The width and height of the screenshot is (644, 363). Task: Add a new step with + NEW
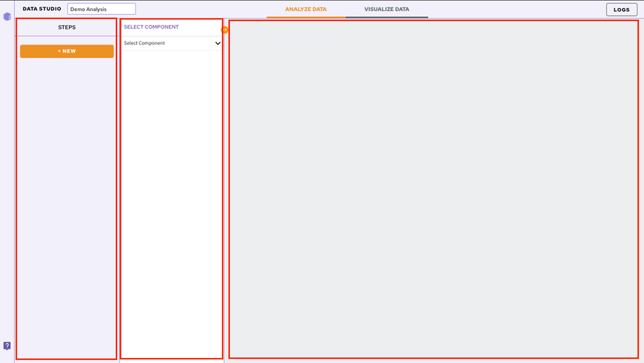tap(67, 51)
